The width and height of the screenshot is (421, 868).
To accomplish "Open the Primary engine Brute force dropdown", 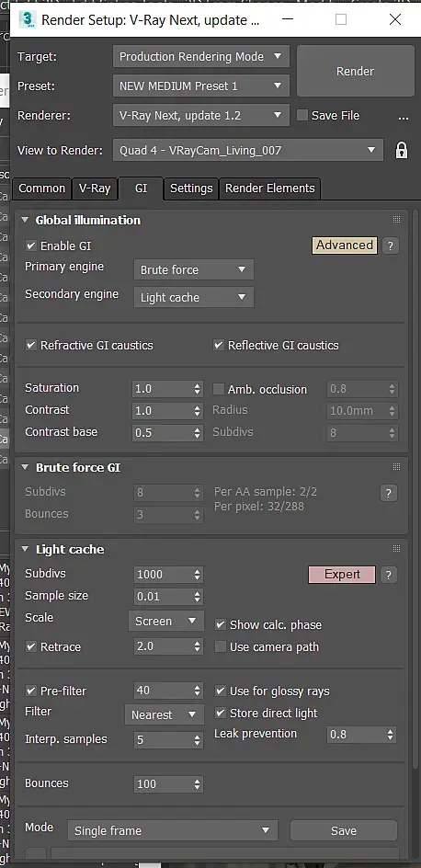I will click(x=194, y=269).
